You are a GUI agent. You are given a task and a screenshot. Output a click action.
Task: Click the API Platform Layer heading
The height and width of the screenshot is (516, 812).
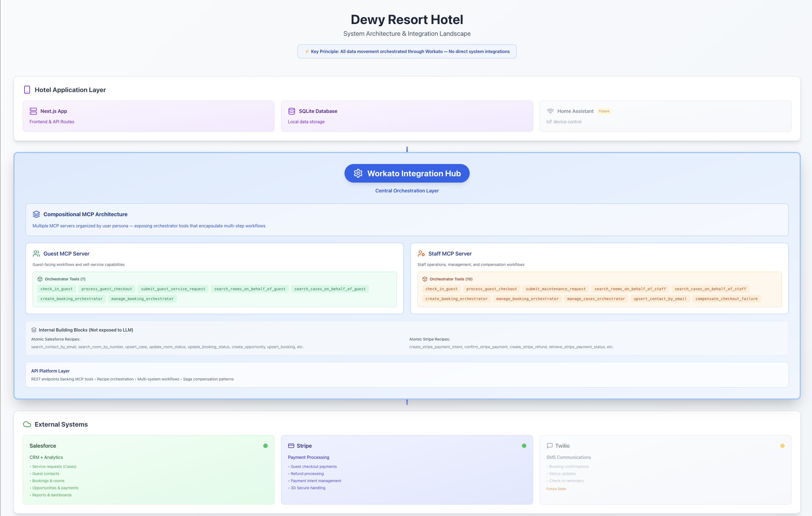point(50,371)
